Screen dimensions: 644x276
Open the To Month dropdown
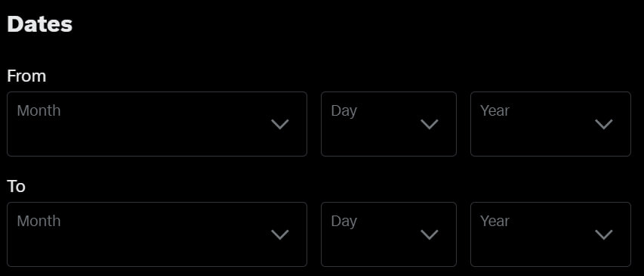click(157, 234)
